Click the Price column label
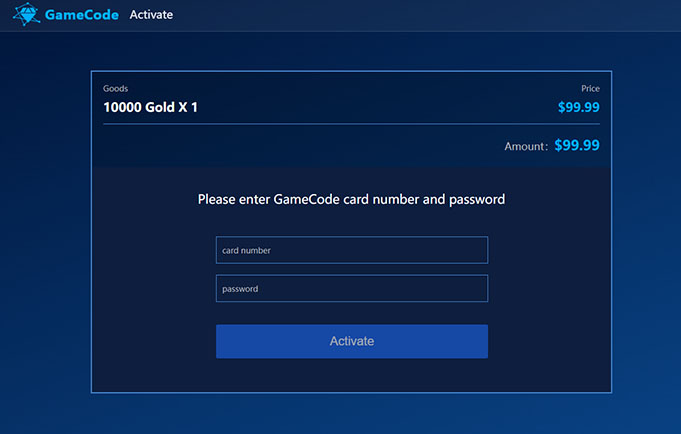Screen dimensions: 681x434 click(590, 89)
